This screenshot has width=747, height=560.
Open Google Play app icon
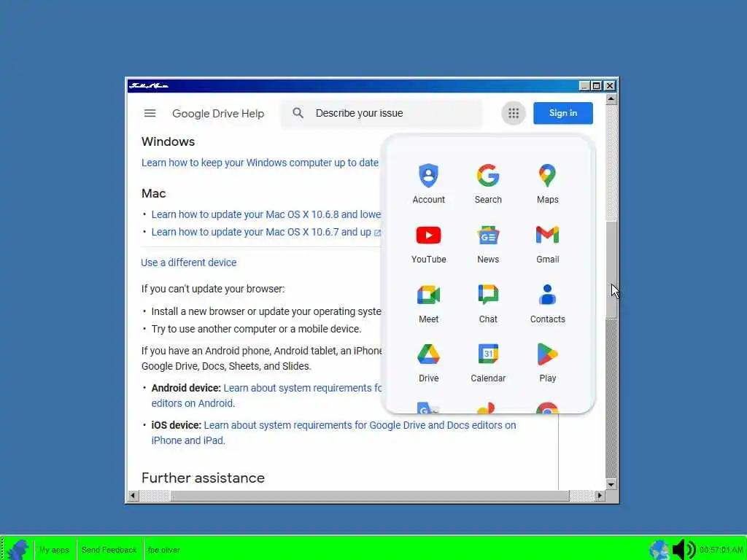coord(547,363)
